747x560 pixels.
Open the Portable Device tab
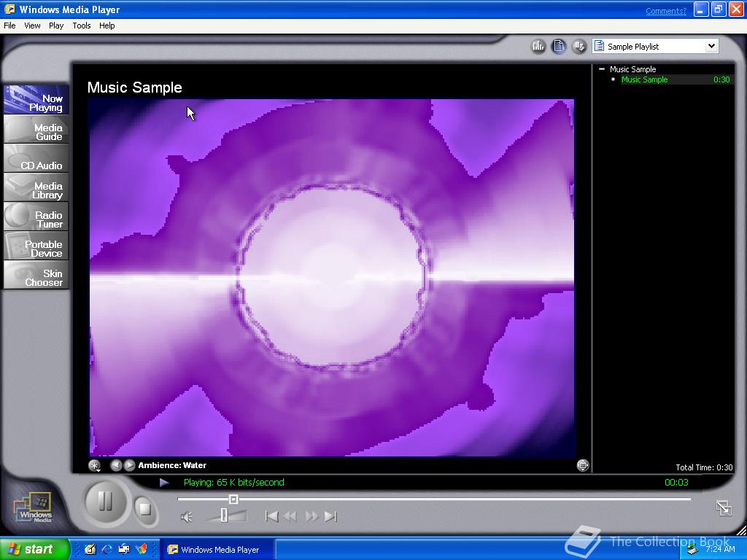click(x=36, y=246)
